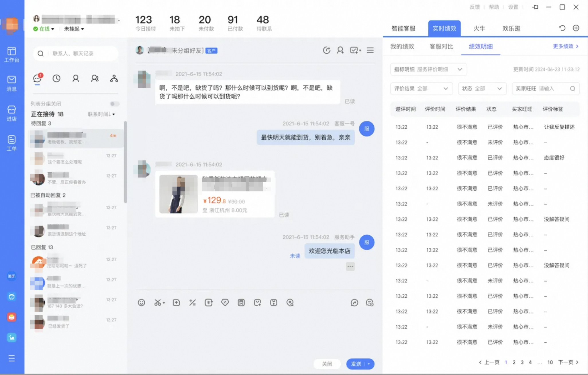Click the coupon heart-tag icon in the message toolbar
The width and height of the screenshot is (588, 375).
(x=225, y=302)
